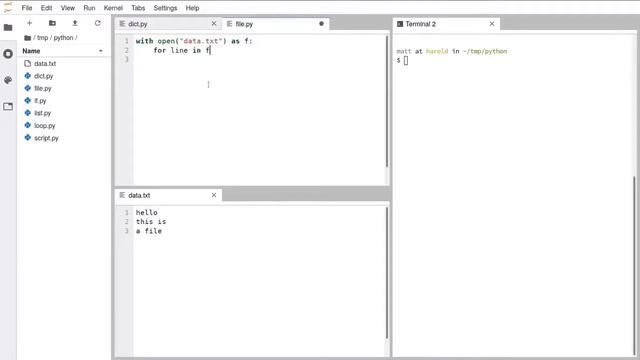Toggle sort direction arrow in Name header
This screenshot has width=640, height=360.
click(101, 51)
